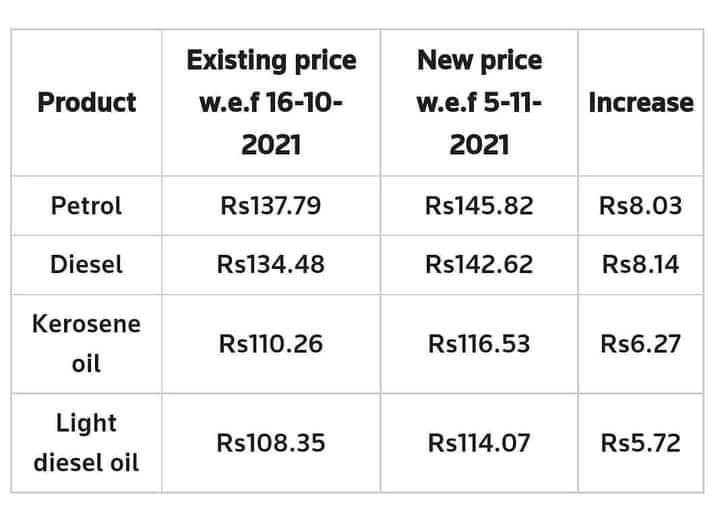720x507 pixels.
Task: Click the Rs114.07 new light diesel price
Action: click(479, 443)
